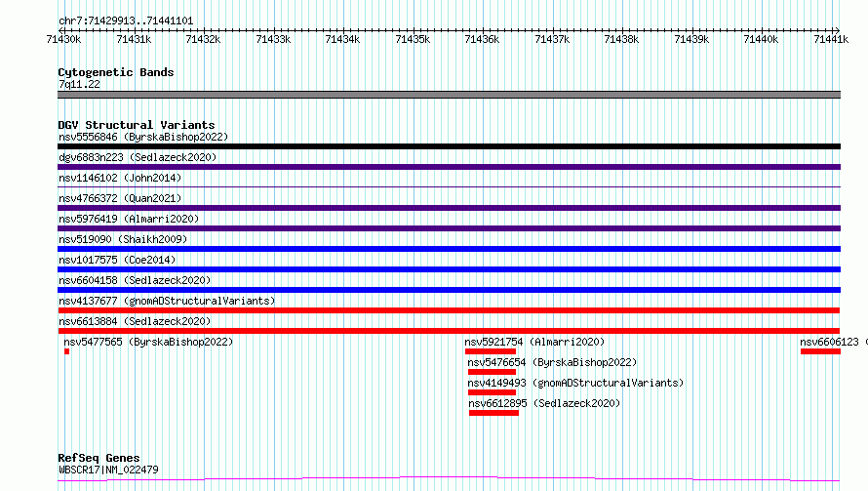Click the 71439k ruler tick label
Image resolution: width=868 pixels, height=491 pixels.
point(691,39)
